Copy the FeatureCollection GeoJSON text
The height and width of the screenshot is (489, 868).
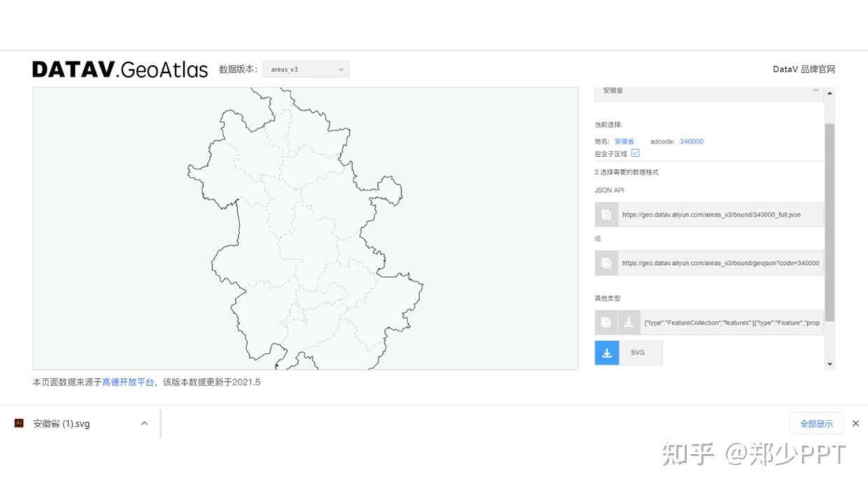coord(606,322)
